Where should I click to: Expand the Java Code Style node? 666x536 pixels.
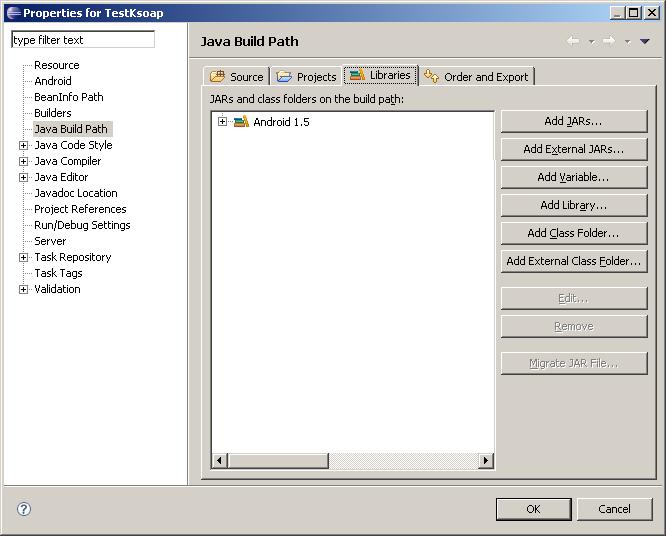[x=24, y=145]
